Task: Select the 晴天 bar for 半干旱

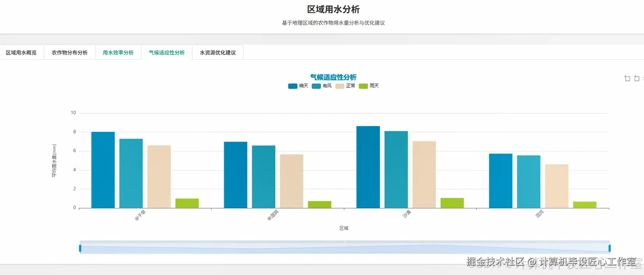Action: pos(103,170)
